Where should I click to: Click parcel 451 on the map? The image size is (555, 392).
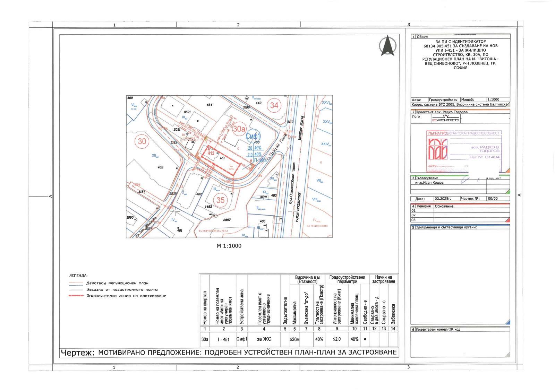point(222,158)
